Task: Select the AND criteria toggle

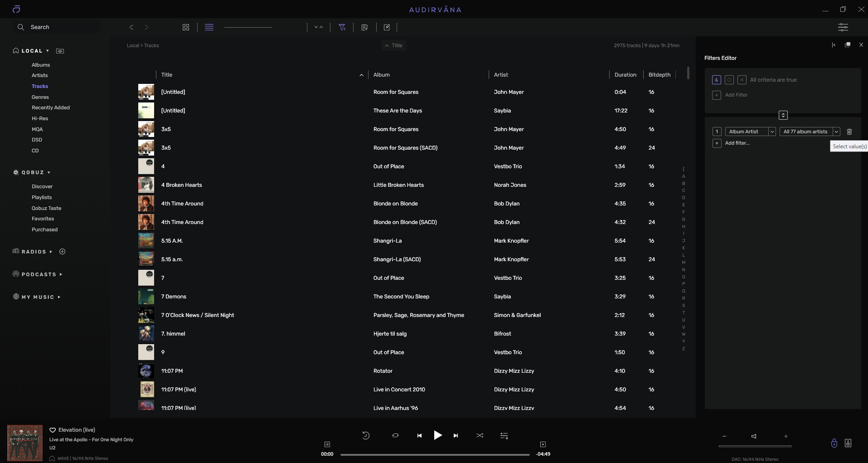Action: 717,80
